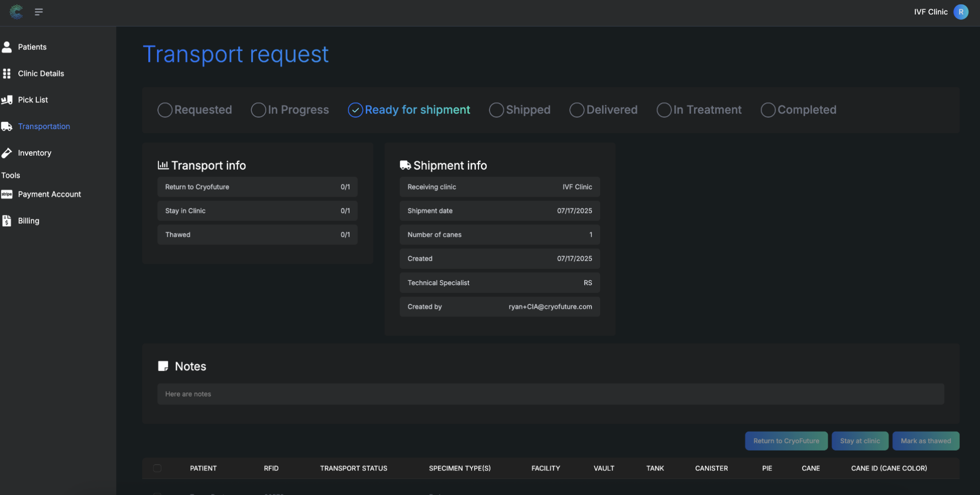Click the Stripe icon for Payment Account
This screenshot has height=495, width=980.
tap(7, 194)
